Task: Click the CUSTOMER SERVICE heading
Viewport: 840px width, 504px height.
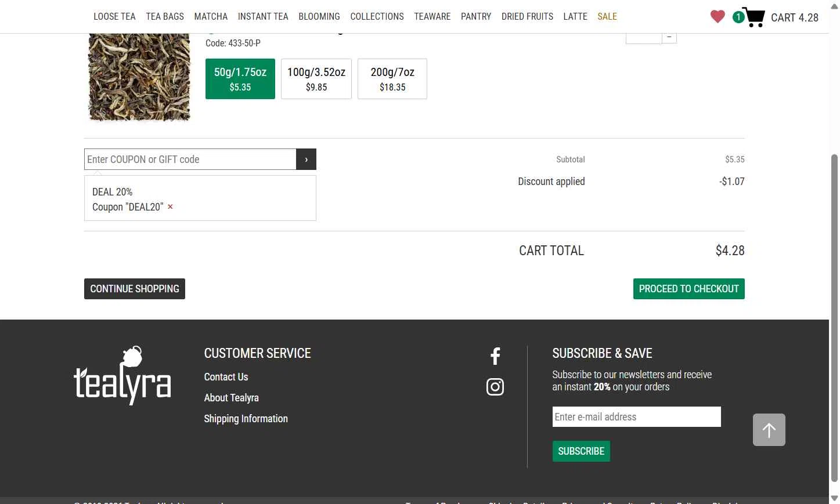Action: coord(257,353)
